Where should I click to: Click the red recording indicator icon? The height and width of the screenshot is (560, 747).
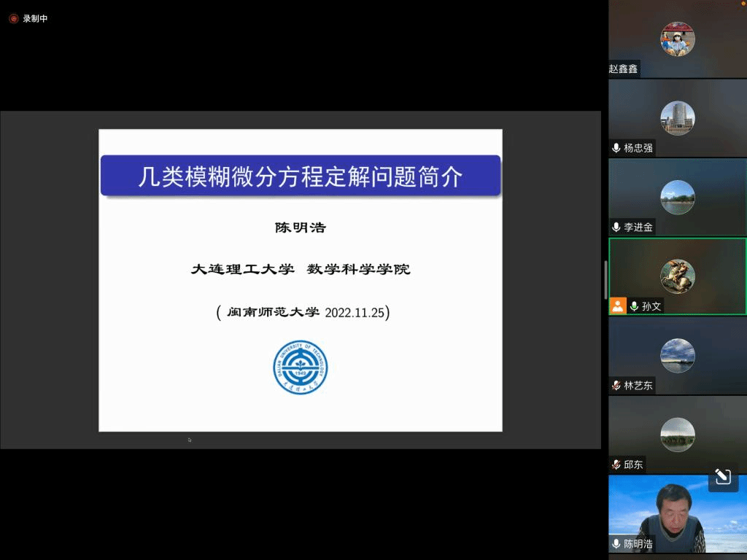tap(13, 19)
